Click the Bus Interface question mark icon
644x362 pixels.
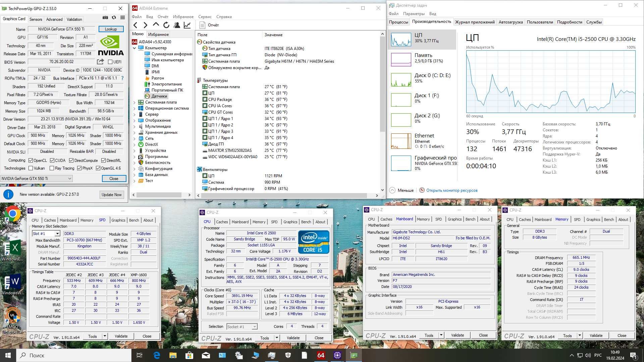[122, 78]
